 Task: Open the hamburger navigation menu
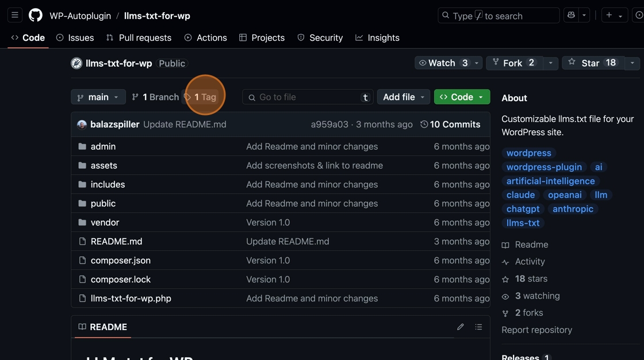coord(15,16)
